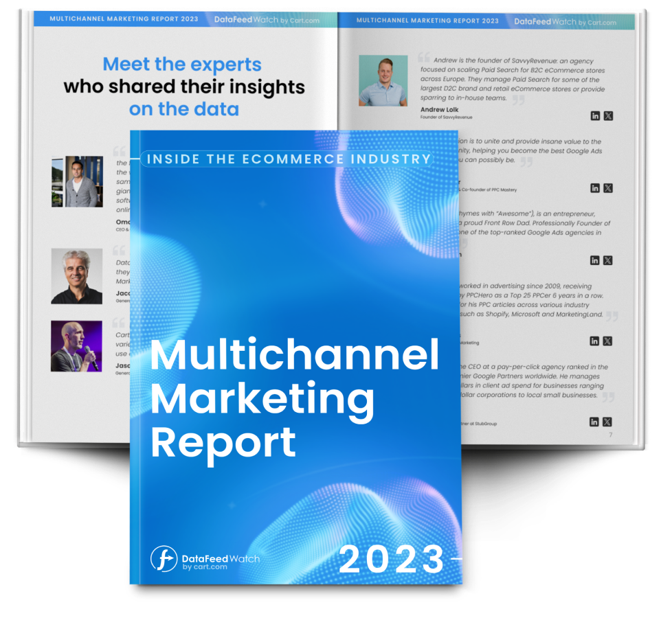Open Andrew Lolk's X profile icon
Image resolution: width=672 pixels, height=618 pixels.
coord(608,115)
